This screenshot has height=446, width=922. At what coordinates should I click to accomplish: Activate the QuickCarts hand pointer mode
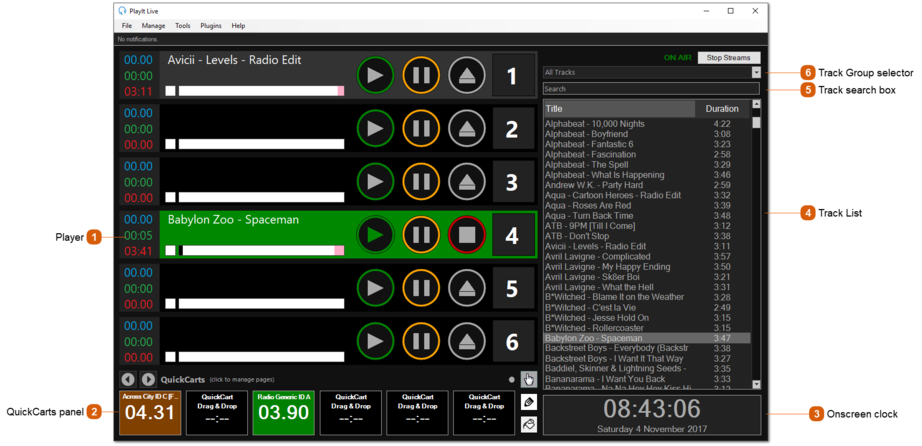(529, 380)
